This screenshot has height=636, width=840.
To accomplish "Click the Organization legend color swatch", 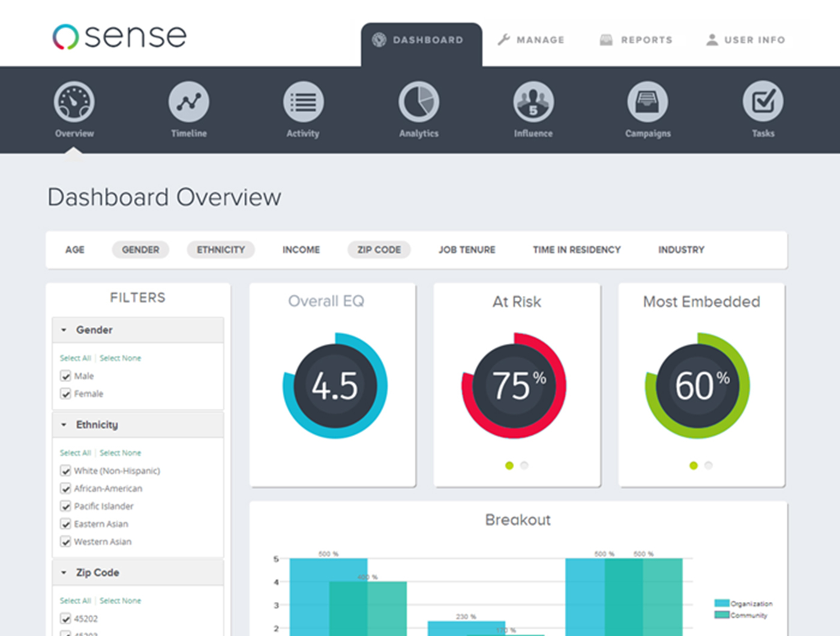I will [x=722, y=603].
